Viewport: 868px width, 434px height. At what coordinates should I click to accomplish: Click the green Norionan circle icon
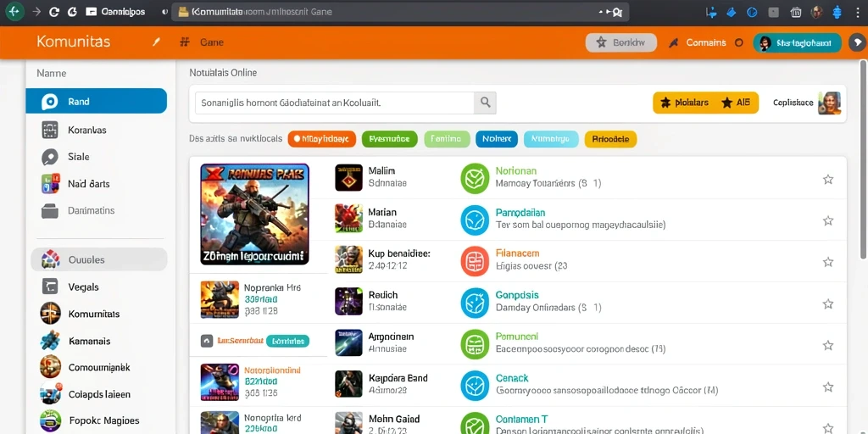tap(475, 178)
